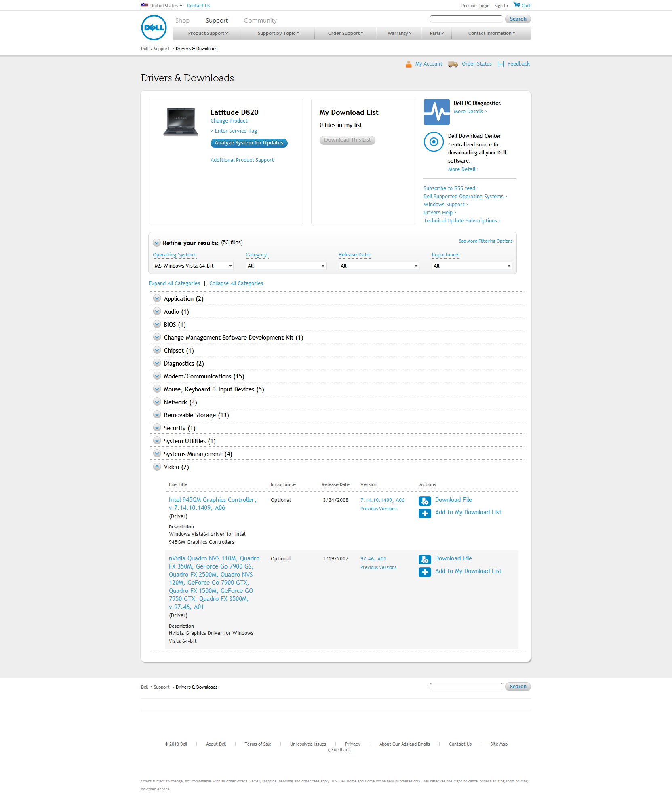Open the Parts menu
The width and height of the screenshot is (672, 801).
[437, 33]
